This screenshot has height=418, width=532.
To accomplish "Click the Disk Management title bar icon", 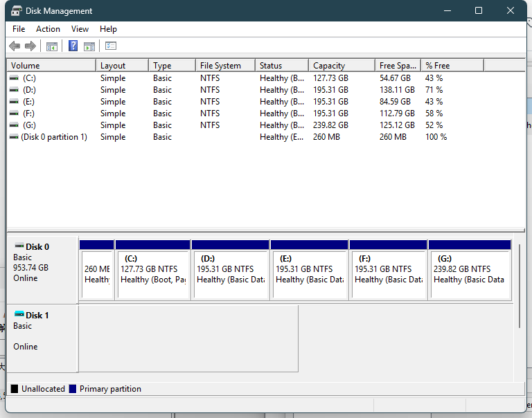I will click(16, 11).
